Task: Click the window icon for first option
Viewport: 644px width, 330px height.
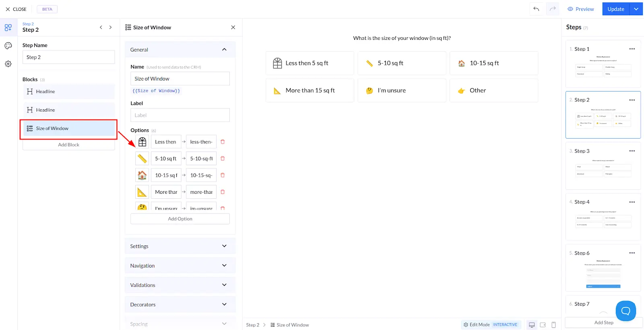Action: point(142,142)
